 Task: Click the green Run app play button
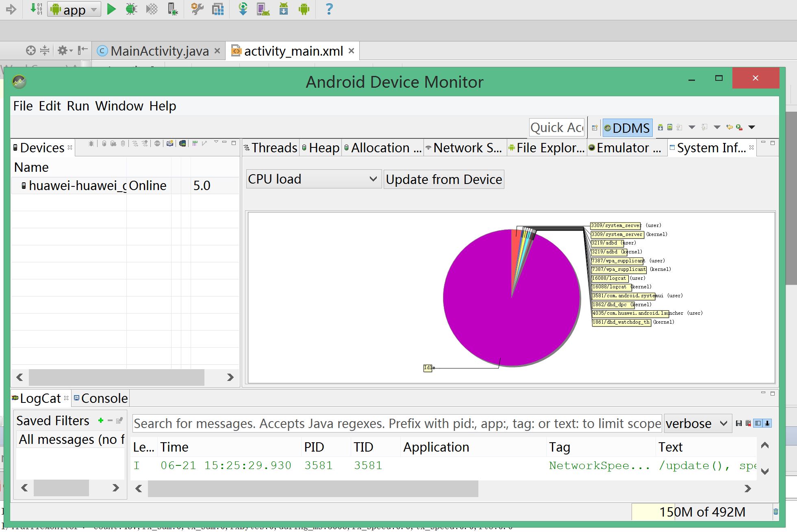(x=111, y=9)
